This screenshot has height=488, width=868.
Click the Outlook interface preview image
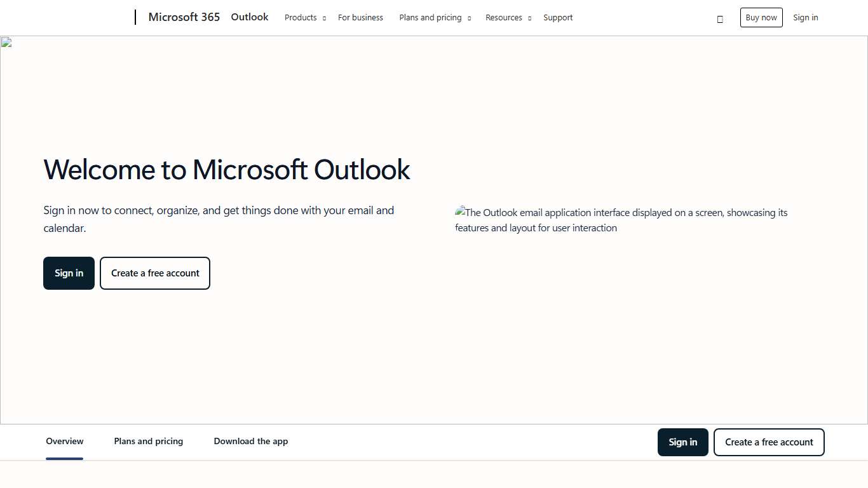pyautogui.click(x=621, y=220)
